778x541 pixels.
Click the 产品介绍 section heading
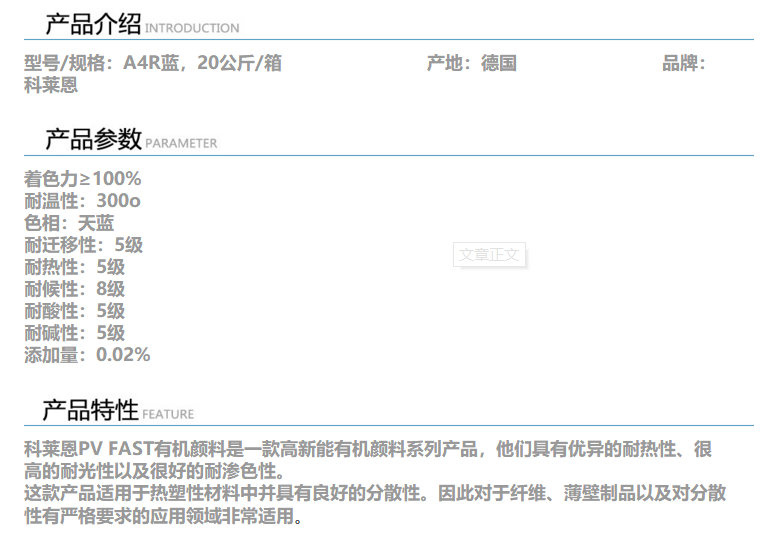tap(93, 24)
